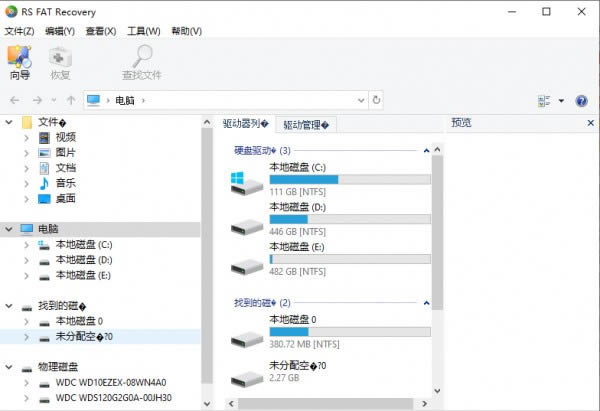Click the E: drive usage bar
Screen dimensions: 600x411
350,259
